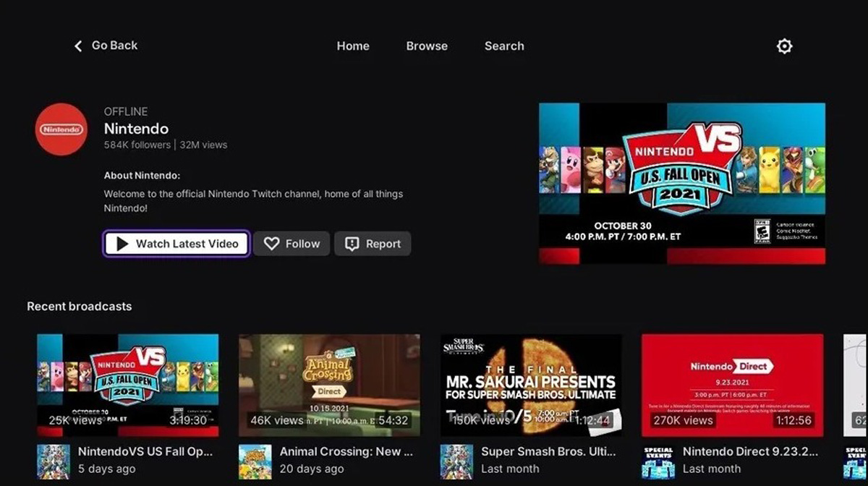Go to the Home tab
The height and width of the screenshot is (486, 868).
coord(353,46)
